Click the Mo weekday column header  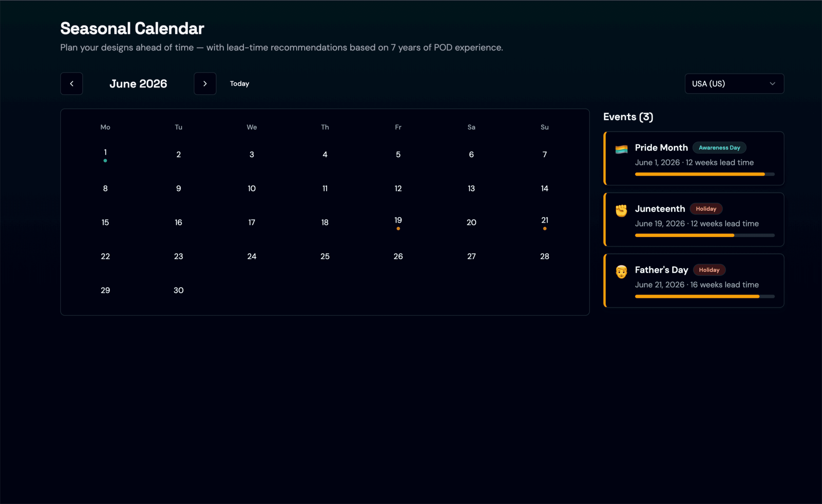pos(105,127)
